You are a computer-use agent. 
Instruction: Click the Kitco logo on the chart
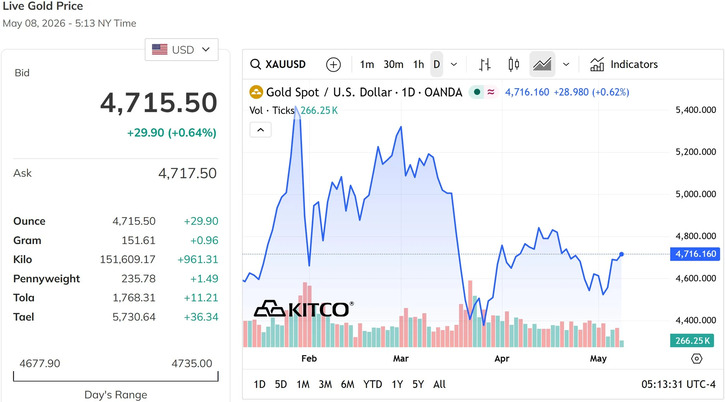pyautogui.click(x=304, y=309)
